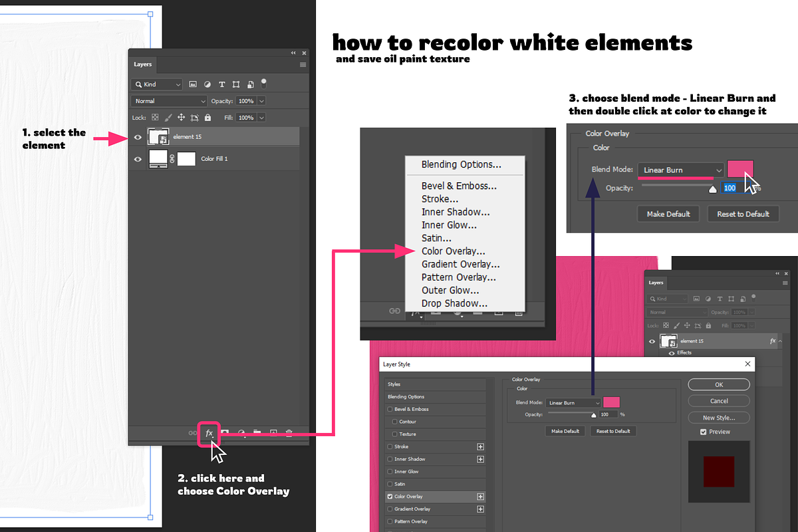Click Reset to Default in Layer Style dialog

pyautogui.click(x=613, y=431)
